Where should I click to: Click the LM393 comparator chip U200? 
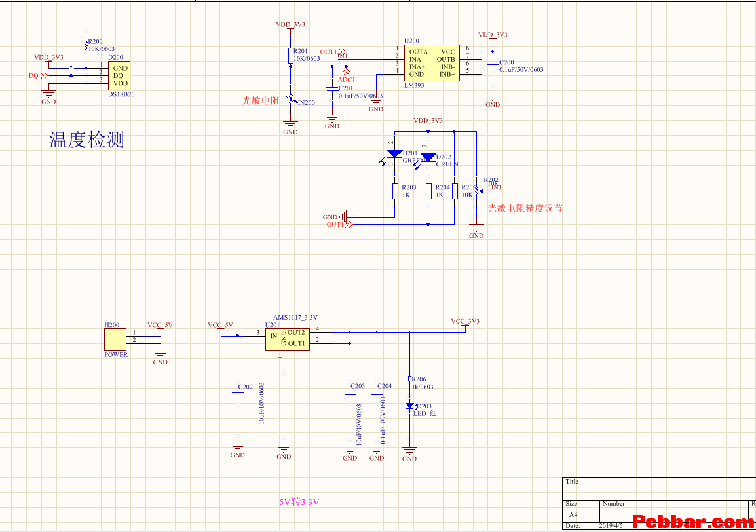[x=432, y=63]
